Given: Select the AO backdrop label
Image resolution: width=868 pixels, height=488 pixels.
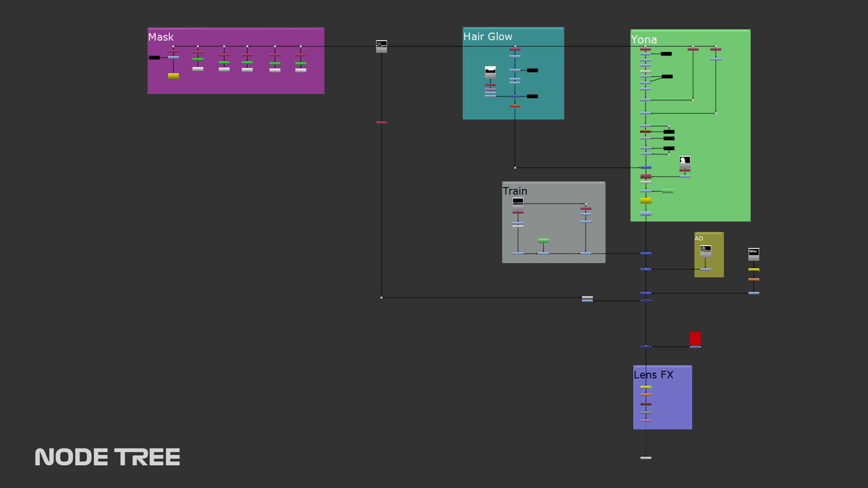Looking at the screenshot, I should pyautogui.click(x=698, y=238).
